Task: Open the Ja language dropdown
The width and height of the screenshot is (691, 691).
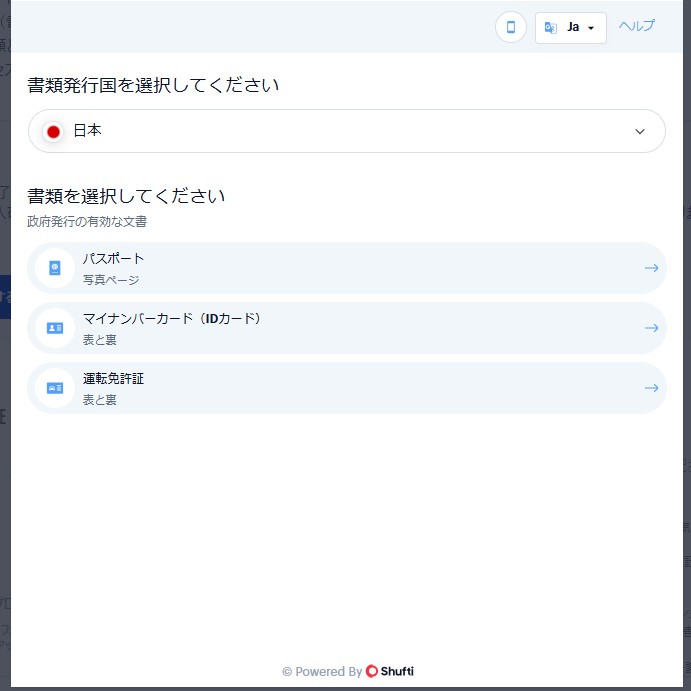Action: pyautogui.click(x=570, y=28)
